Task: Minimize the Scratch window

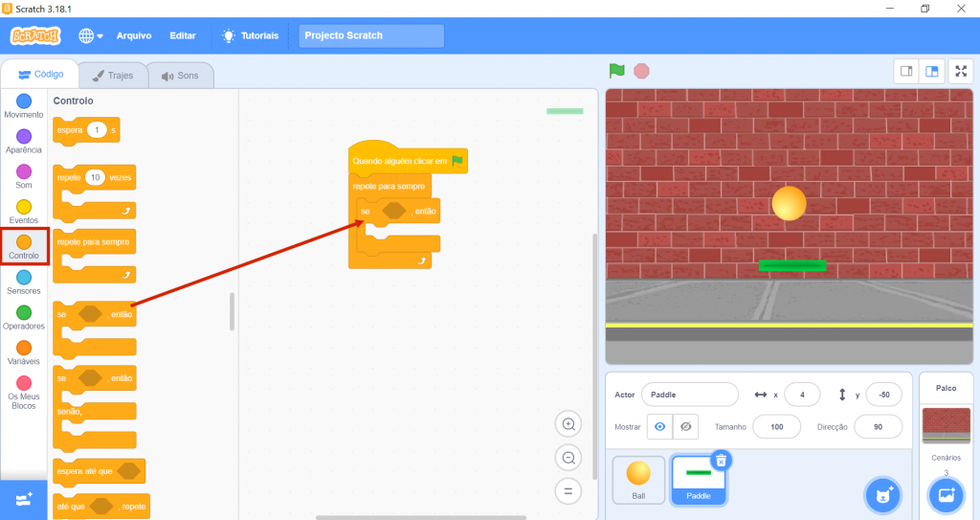Action: [889, 9]
